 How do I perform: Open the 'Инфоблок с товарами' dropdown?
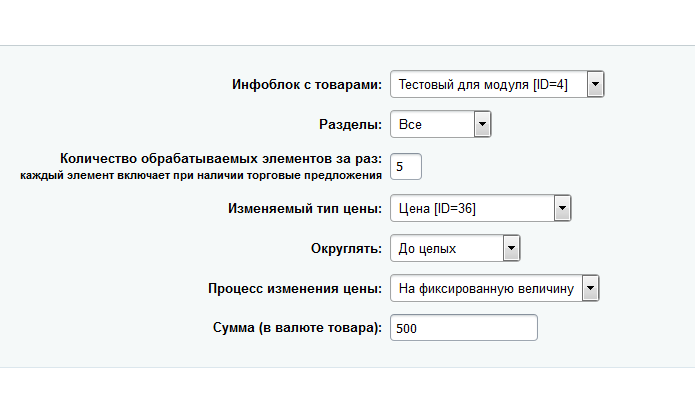point(487,85)
